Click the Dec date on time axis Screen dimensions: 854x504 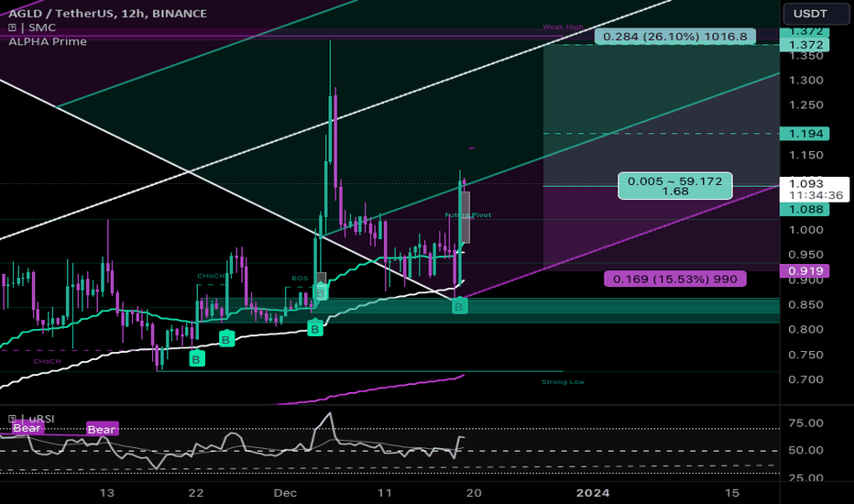[x=285, y=493]
